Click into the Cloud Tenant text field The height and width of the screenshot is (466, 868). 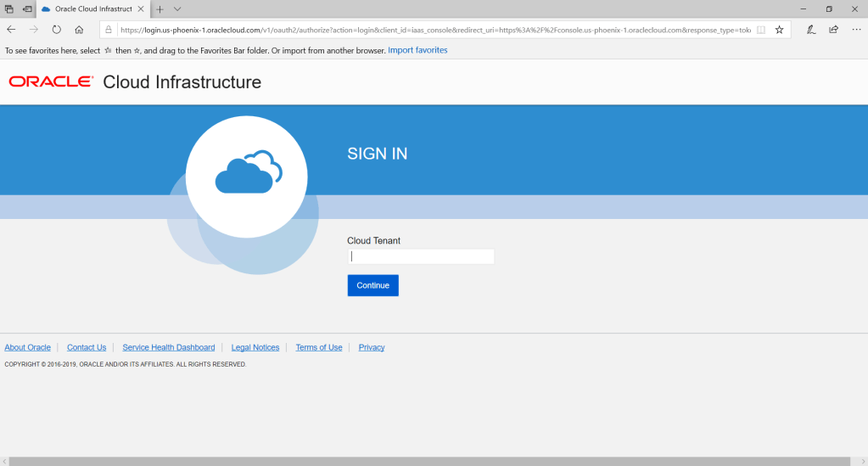pyautogui.click(x=421, y=256)
